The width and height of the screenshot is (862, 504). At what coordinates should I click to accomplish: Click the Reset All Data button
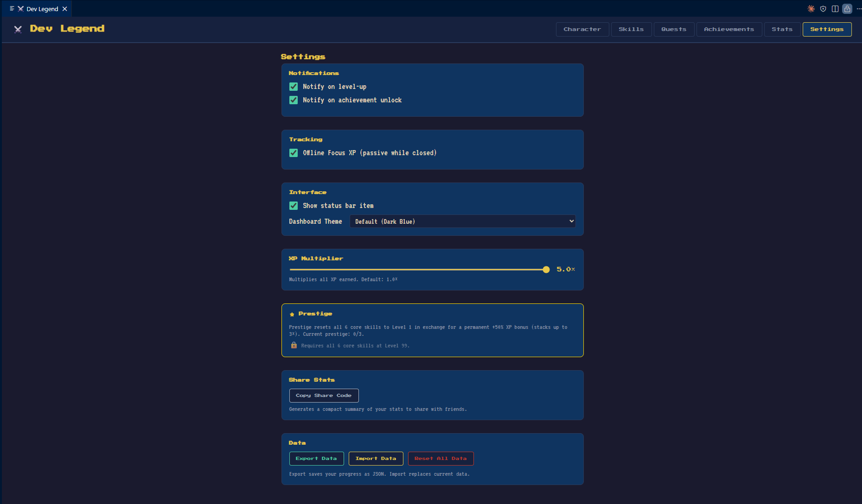(x=441, y=459)
